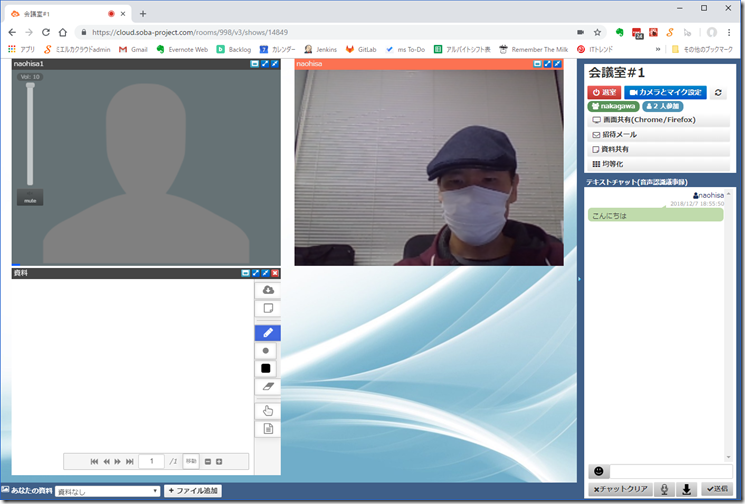This screenshot has height=504, width=745.
Task: Click the refresh icon beside camera settings
Action: [718, 92]
